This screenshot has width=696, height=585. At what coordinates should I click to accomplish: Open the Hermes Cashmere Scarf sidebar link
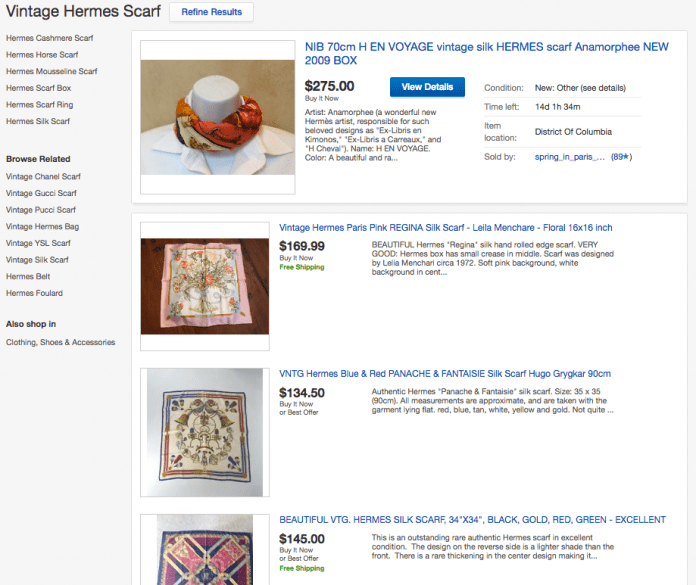click(x=49, y=38)
